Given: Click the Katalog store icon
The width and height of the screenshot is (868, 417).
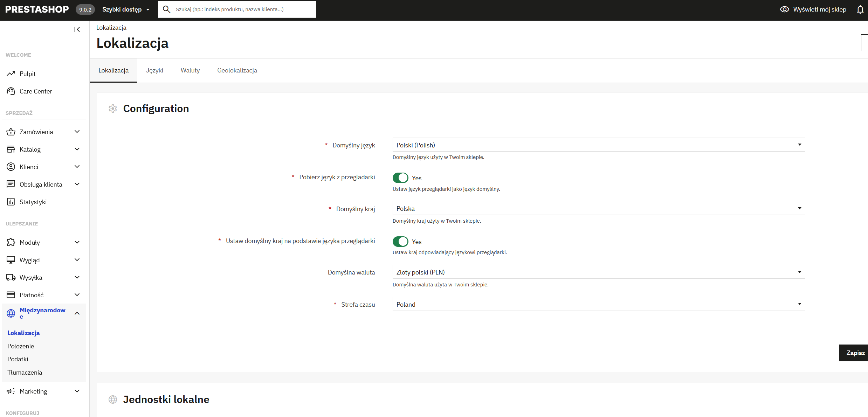Looking at the screenshot, I should (11, 149).
